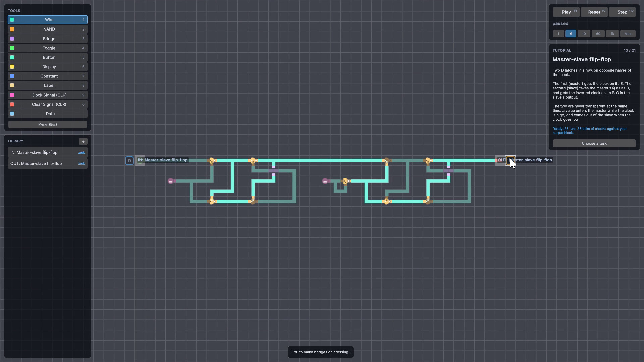Start simulation with Play button

[x=566, y=12]
